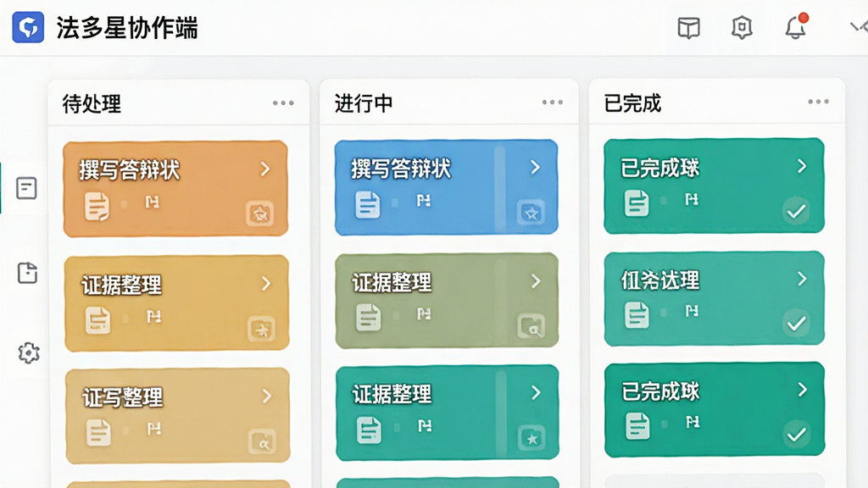Click star badge on teal 证据整理 card in 进行中
This screenshot has width=868, height=488.
[x=531, y=438]
